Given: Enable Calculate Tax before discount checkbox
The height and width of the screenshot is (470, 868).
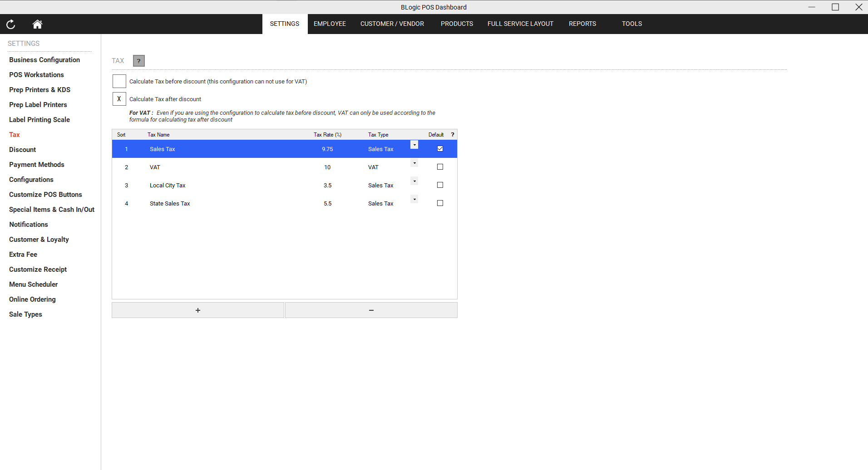Looking at the screenshot, I should pyautogui.click(x=119, y=81).
